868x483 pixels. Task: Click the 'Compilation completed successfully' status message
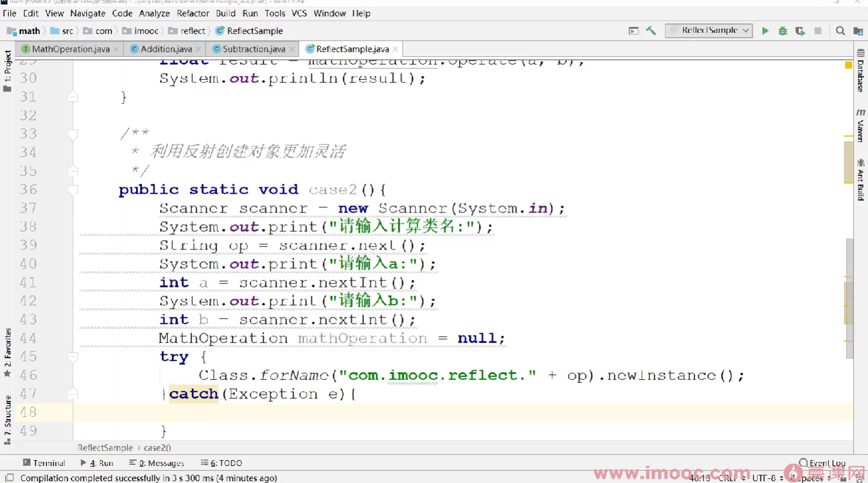(x=148, y=478)
